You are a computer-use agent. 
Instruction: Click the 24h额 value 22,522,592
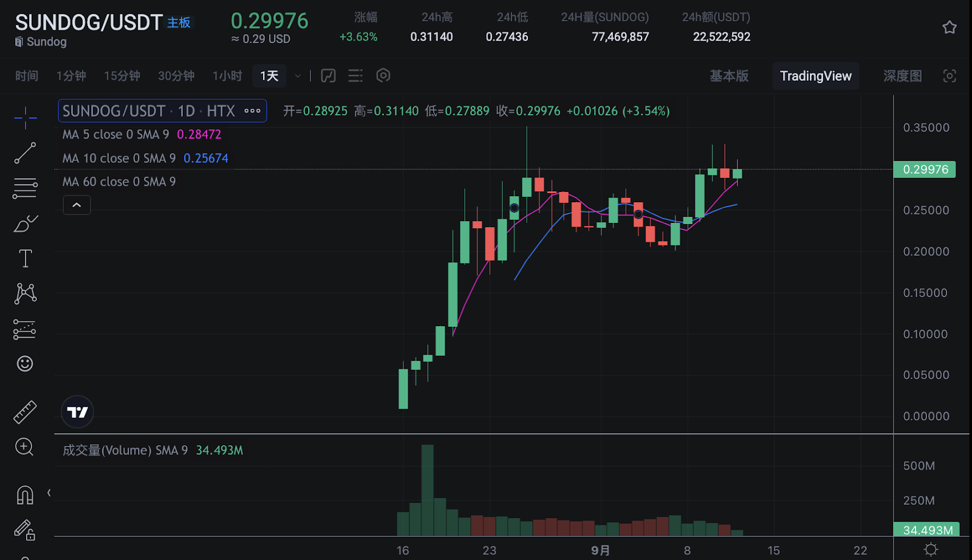(722, 36)
